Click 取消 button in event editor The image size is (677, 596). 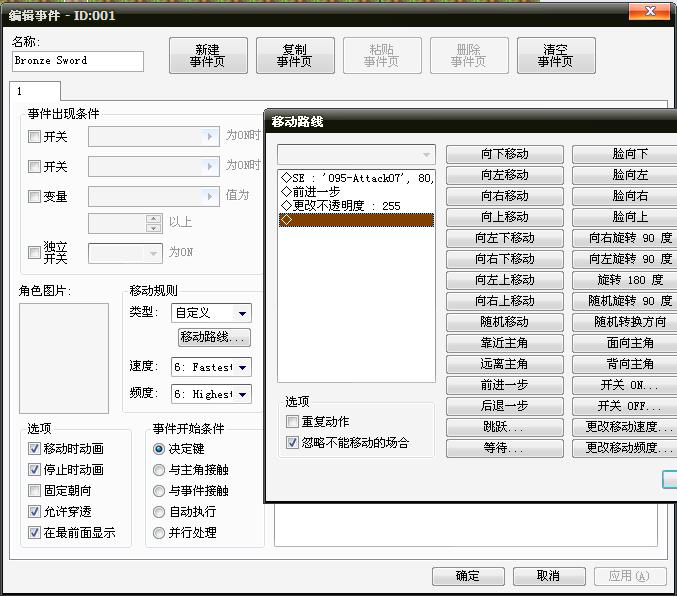pos(549,576)
